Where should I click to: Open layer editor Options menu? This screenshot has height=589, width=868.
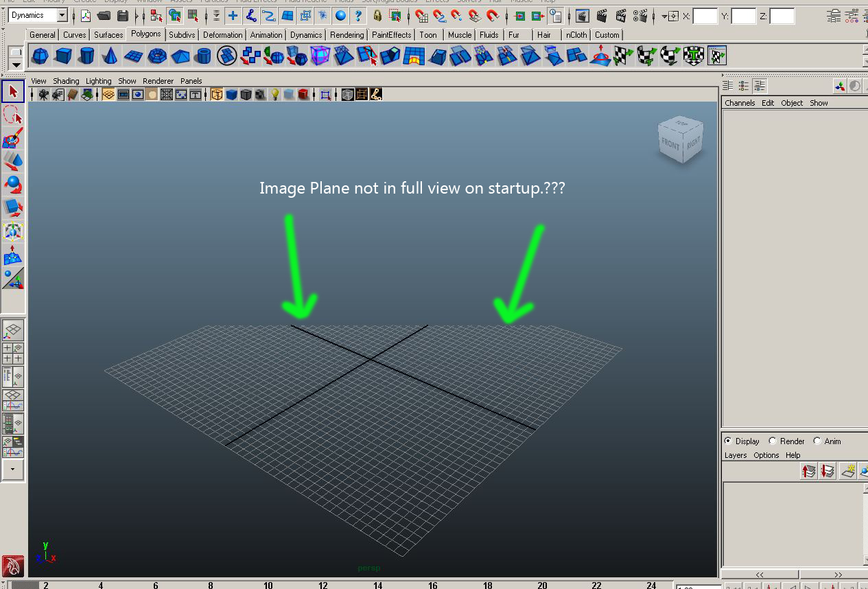click(766, 455)
